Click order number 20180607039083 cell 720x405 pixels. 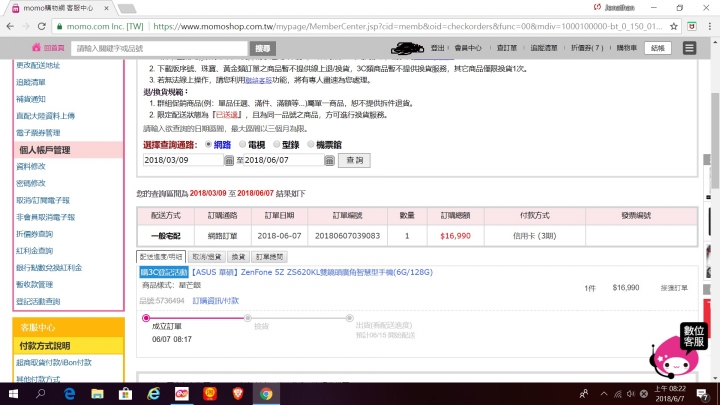coord(348,236)
